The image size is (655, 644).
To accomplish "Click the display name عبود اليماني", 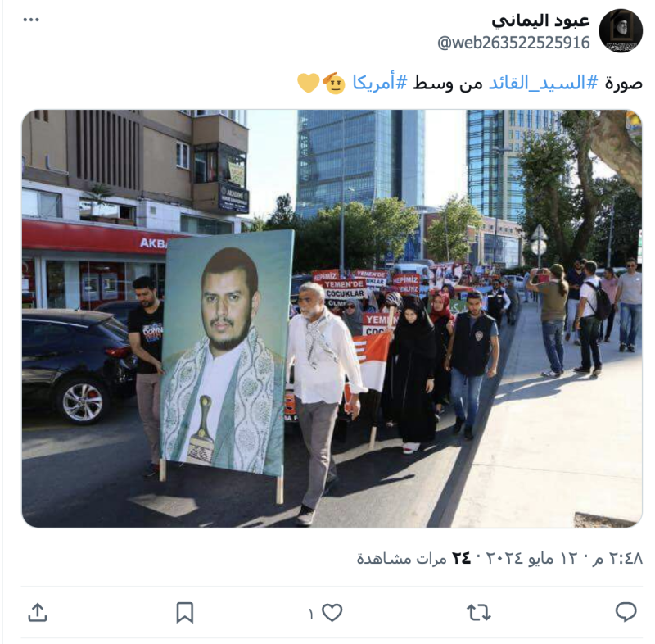I will point(540,21).
